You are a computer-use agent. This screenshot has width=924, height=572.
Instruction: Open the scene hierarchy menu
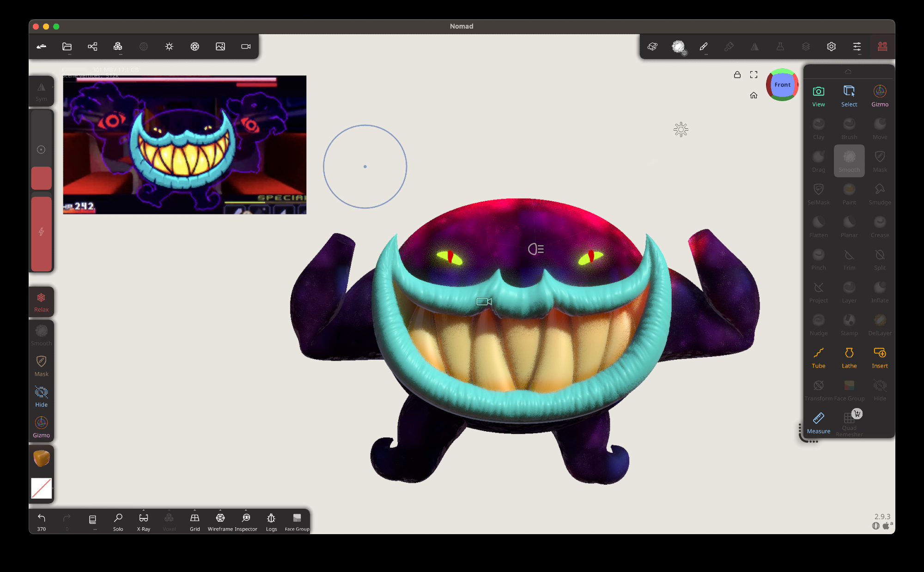point(92,47)
